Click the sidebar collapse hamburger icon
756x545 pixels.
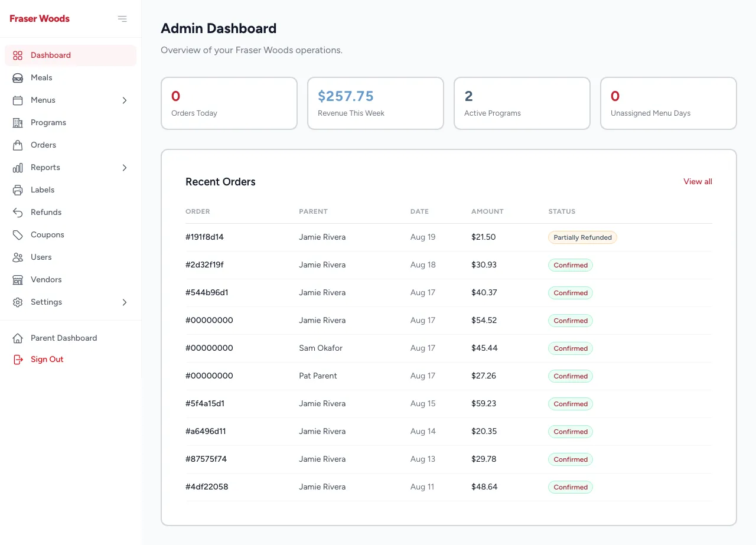point(122,19)
